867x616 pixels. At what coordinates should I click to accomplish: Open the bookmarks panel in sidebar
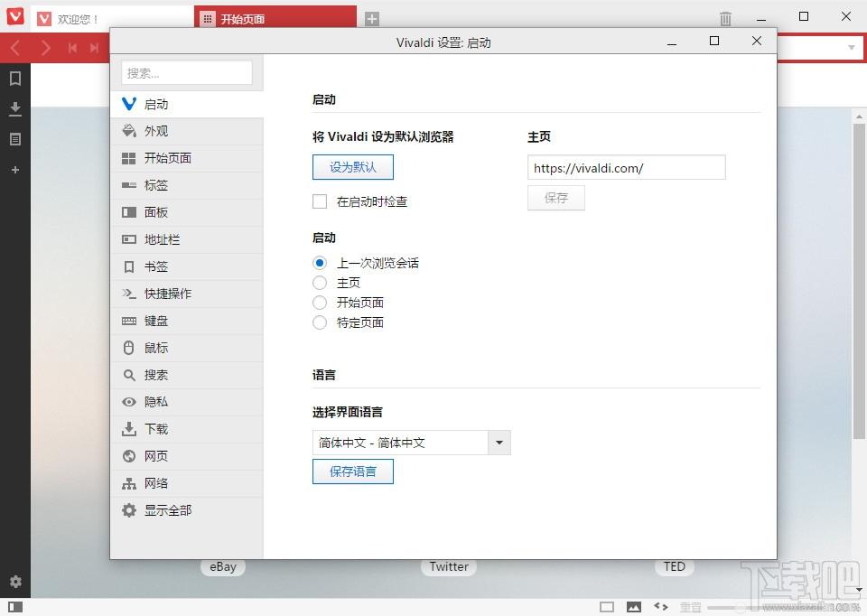15,79
